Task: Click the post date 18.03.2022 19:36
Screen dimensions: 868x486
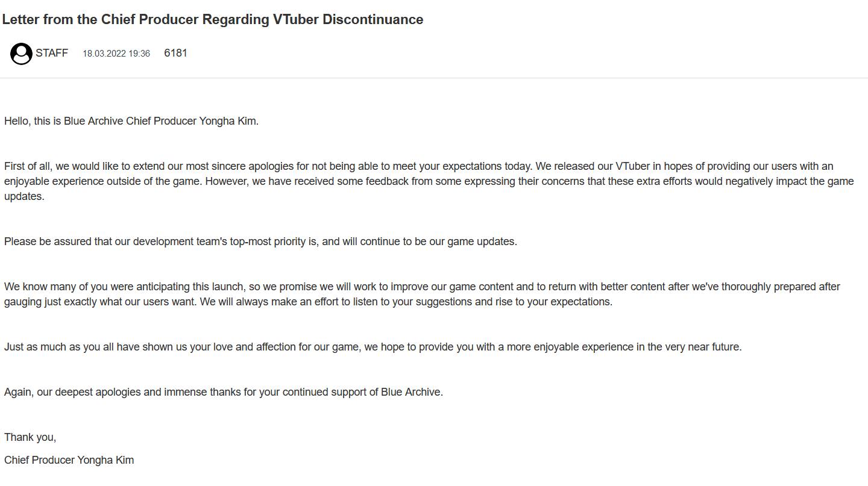Action: 116,54
